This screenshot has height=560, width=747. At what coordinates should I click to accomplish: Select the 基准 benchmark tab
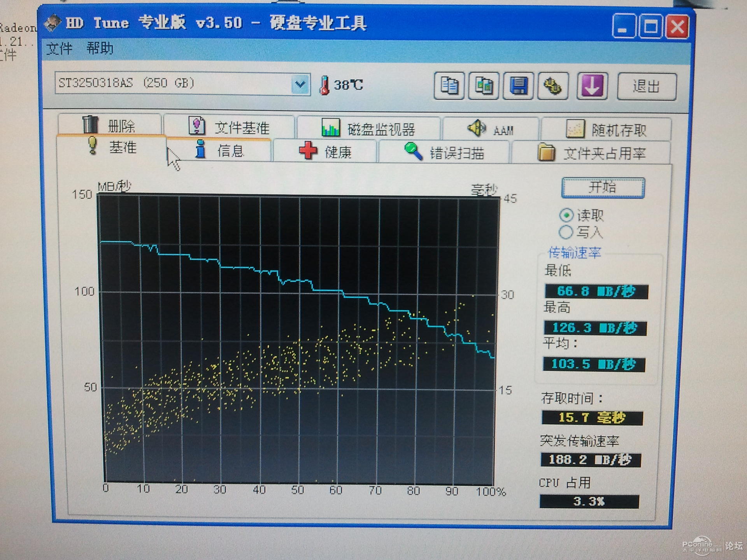click(111, 147)
